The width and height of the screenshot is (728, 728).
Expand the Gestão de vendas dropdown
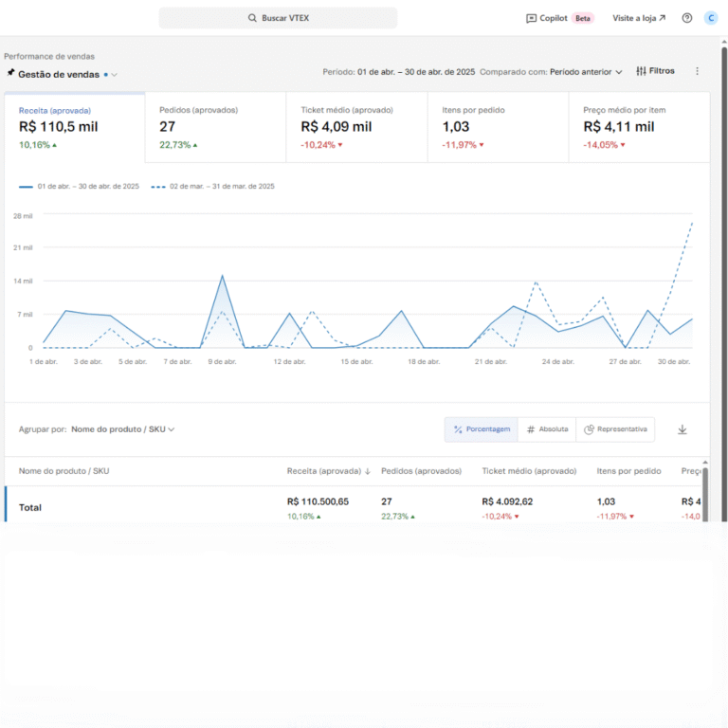(x=115, y=74)
